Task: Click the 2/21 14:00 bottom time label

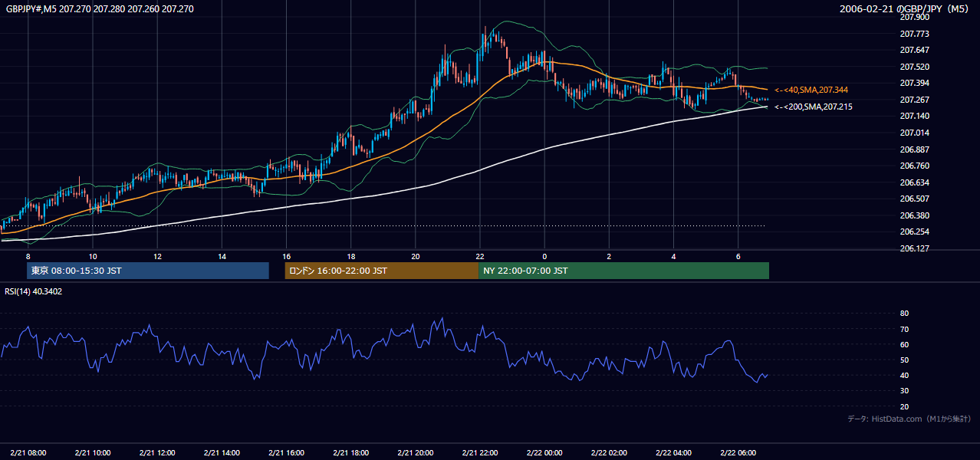Action: coord(221,452)
